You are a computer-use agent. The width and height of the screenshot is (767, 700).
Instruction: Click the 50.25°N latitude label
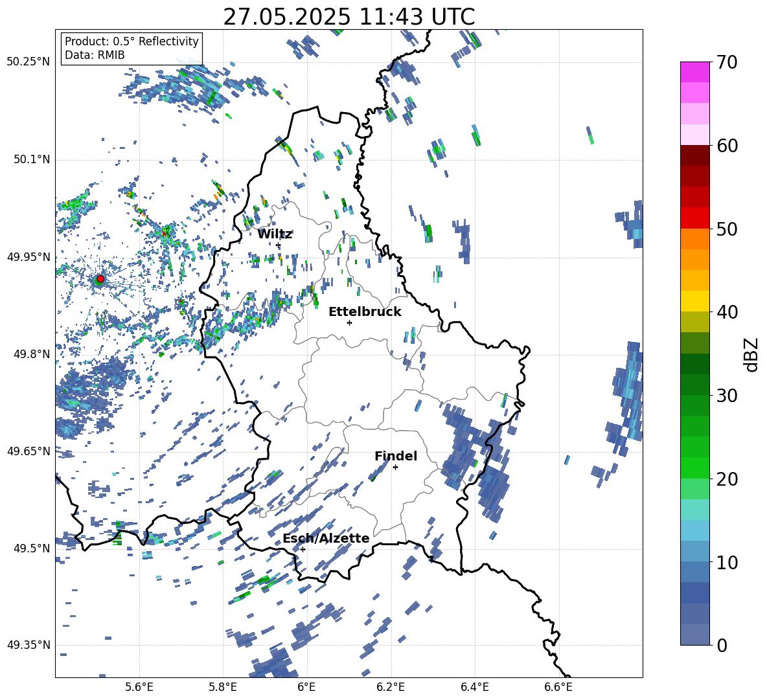tap(29, 62)
